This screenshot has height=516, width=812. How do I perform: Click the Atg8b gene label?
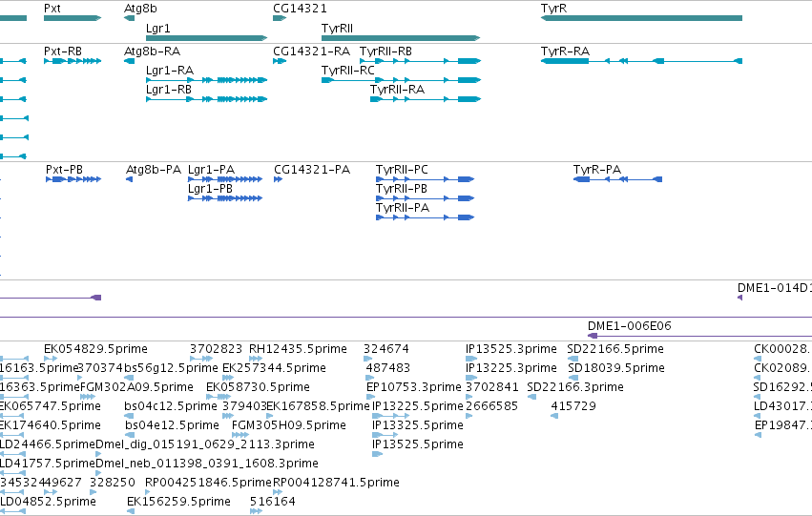[x=140, y=9]
